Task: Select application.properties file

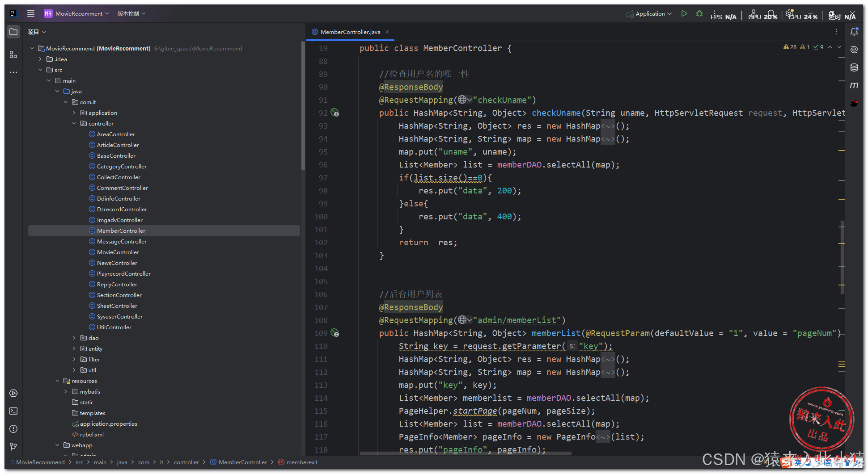Action: tap(108, 424)
